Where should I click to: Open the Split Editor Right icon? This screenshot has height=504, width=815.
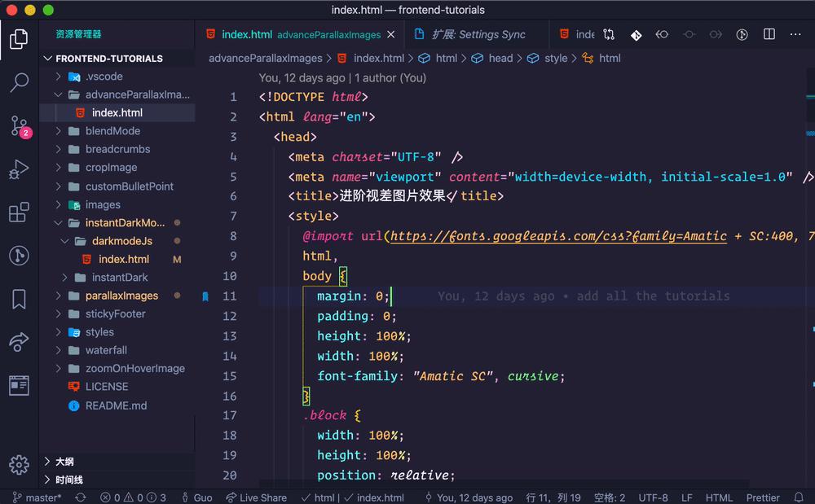(x=767, y=34)
